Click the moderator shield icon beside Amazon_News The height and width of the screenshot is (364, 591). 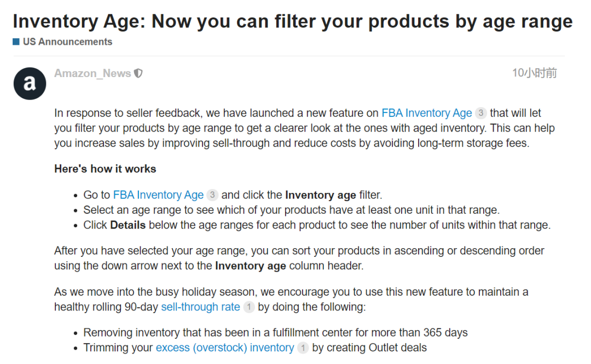(138, 73)
